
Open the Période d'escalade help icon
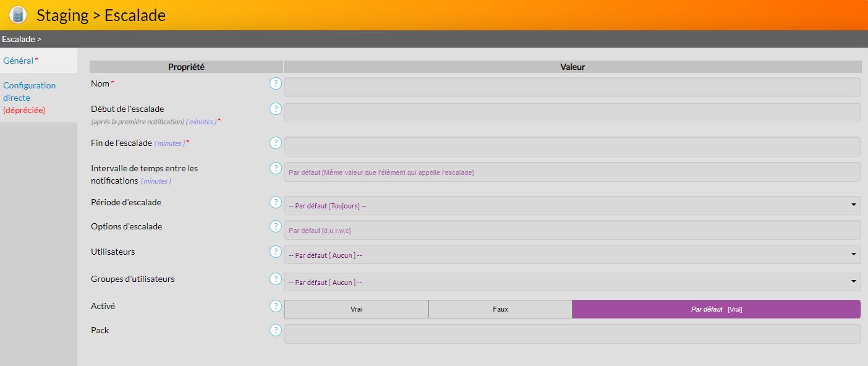[275, 202]
